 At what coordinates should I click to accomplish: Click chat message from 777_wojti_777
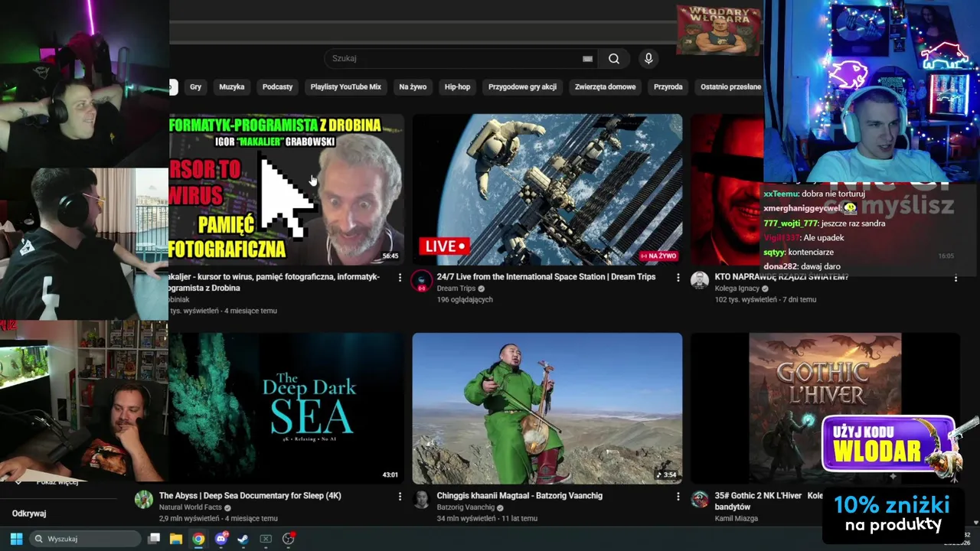[x=824, y=223]
